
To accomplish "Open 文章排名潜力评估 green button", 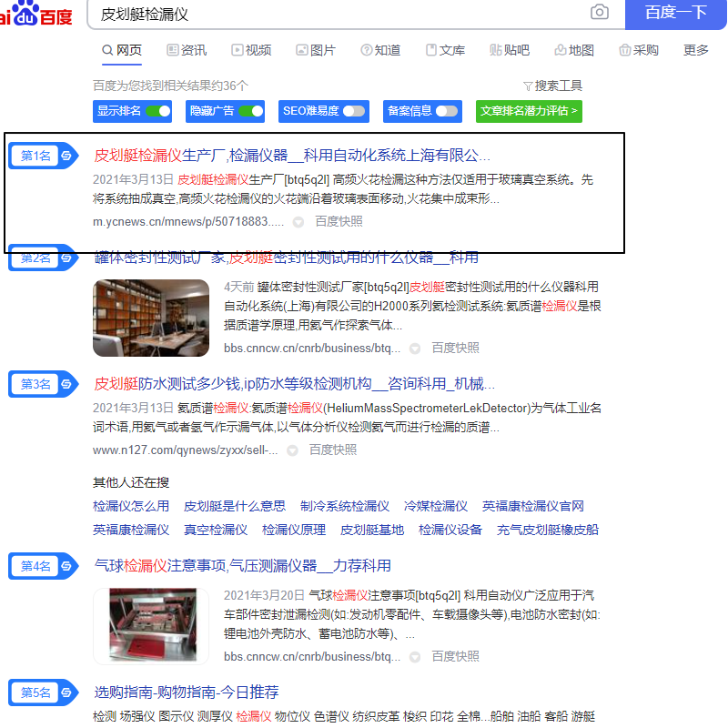I will (x=529, y=111).
